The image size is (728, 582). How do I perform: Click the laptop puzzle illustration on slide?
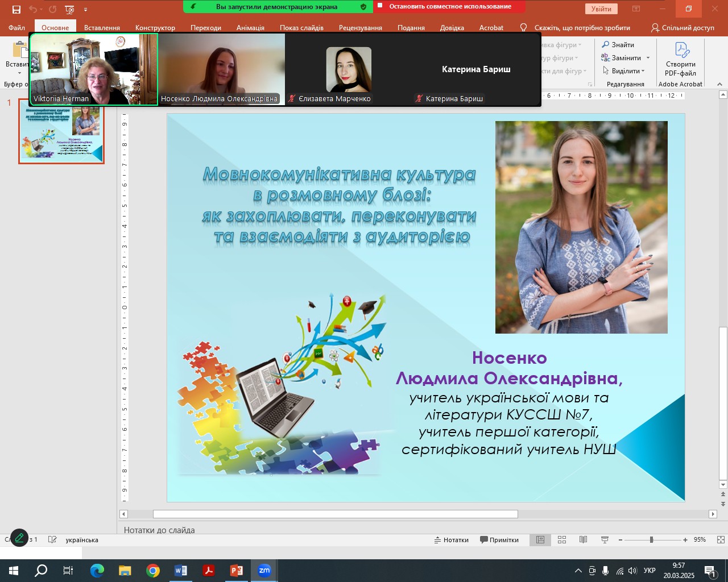click(x=282, y=385)
